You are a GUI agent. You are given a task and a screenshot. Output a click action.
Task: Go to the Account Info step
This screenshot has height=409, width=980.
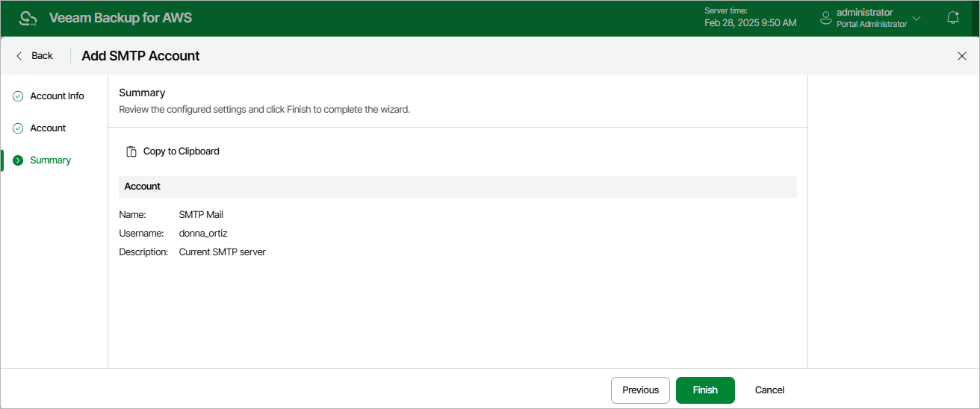[x=57, y=96]
